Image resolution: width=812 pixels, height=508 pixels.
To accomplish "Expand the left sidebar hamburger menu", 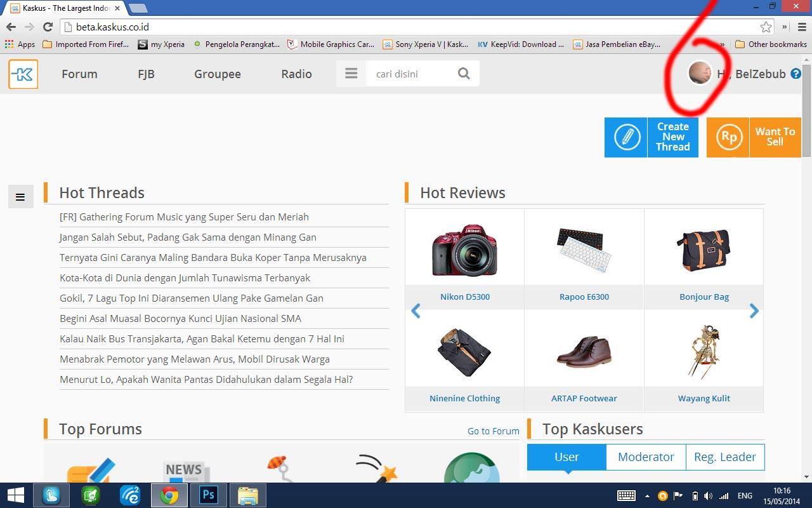I will coord(20,197).
